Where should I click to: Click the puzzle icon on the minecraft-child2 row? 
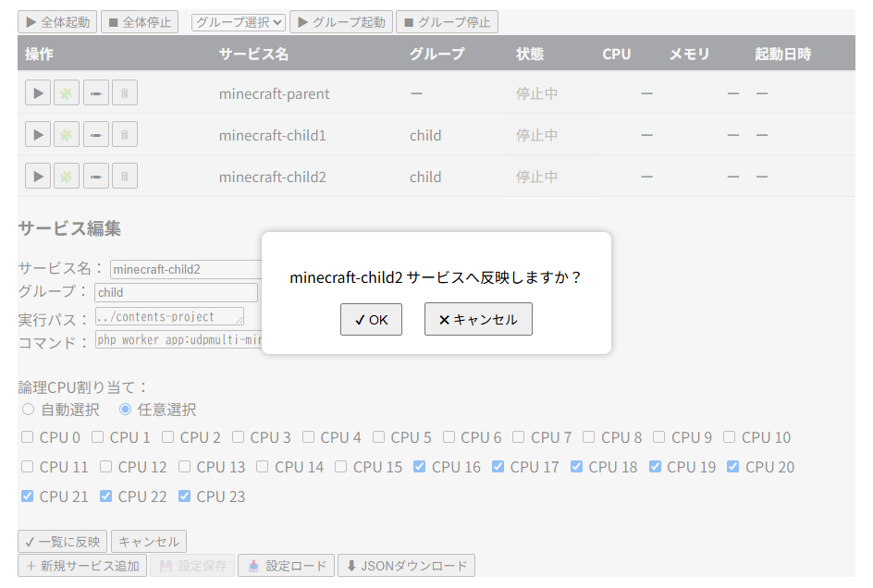coord(66,175)
